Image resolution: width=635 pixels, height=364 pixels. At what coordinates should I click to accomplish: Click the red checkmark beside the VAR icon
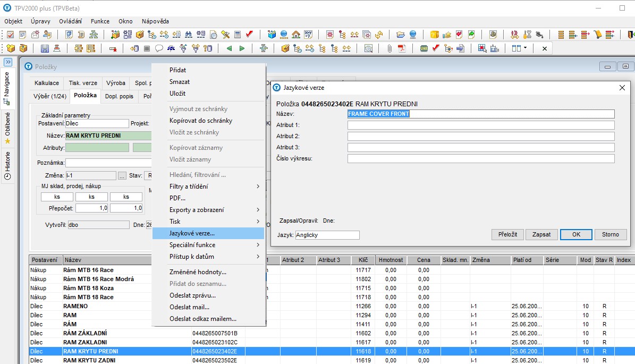(x=436, y=48)
